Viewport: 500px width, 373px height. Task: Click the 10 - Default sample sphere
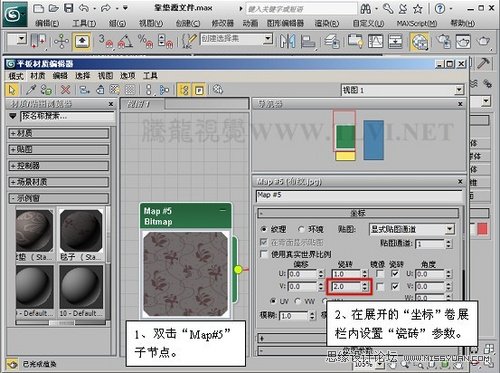click(x=81, y=287)
